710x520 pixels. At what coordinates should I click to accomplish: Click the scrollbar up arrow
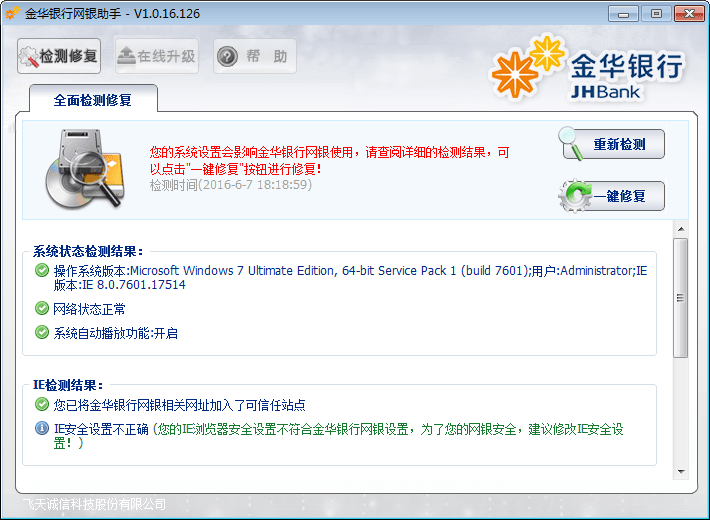681,229
